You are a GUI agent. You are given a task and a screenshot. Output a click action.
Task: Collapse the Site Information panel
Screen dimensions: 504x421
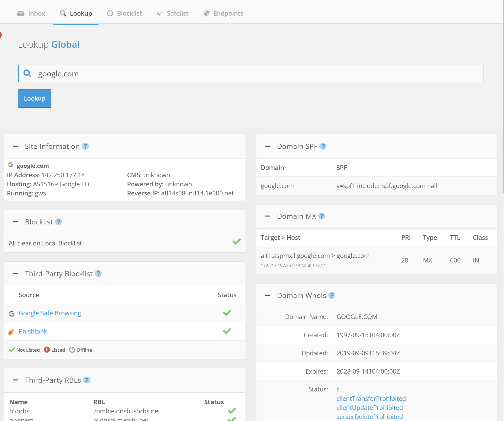tap(16, 146)
